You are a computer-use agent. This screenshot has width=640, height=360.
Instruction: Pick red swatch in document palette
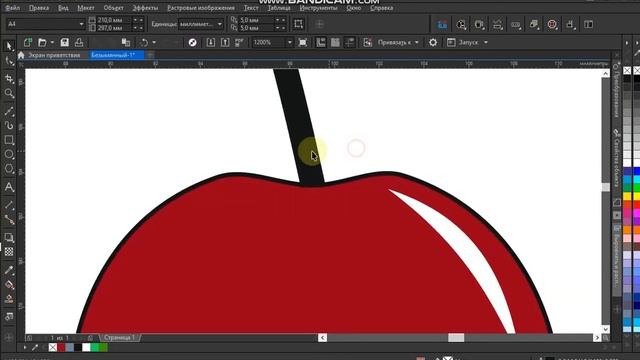point(61,347)
